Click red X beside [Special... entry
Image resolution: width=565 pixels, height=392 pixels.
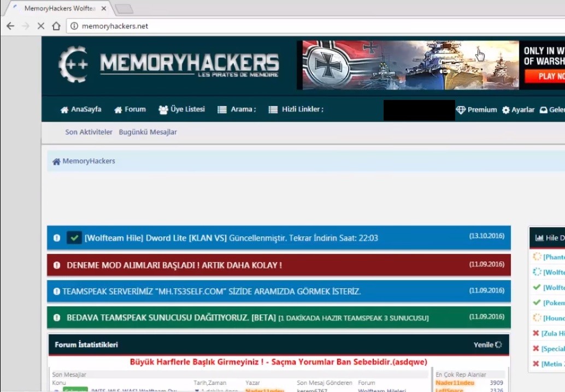(x=536, y=348)
